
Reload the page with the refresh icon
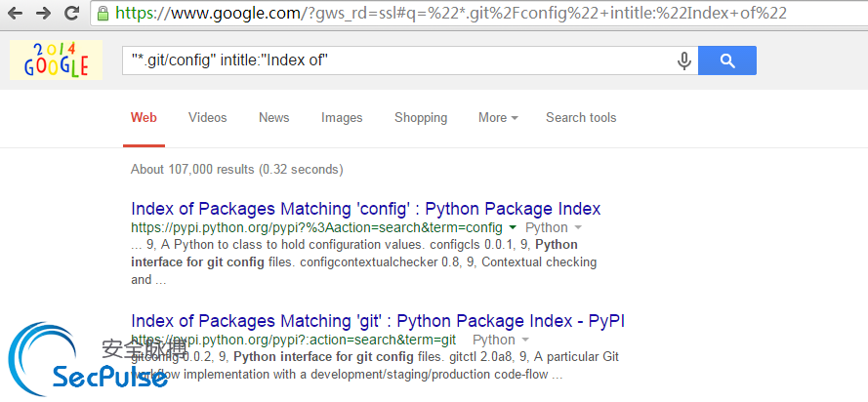pos(71,13)
